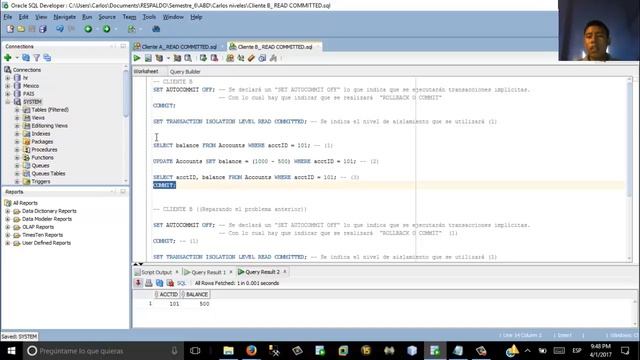Expand User Defined Reports node
Viewport: 640px width, 360px height.
[8, 243]
